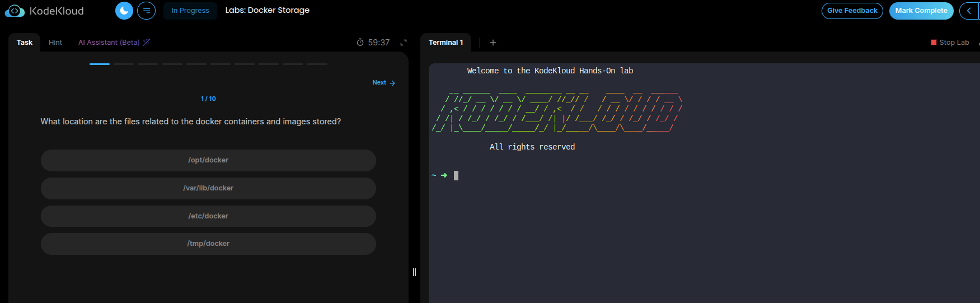Click the In Progress status badge
This screenshot has height=303, width=980.
coord(190,11)
